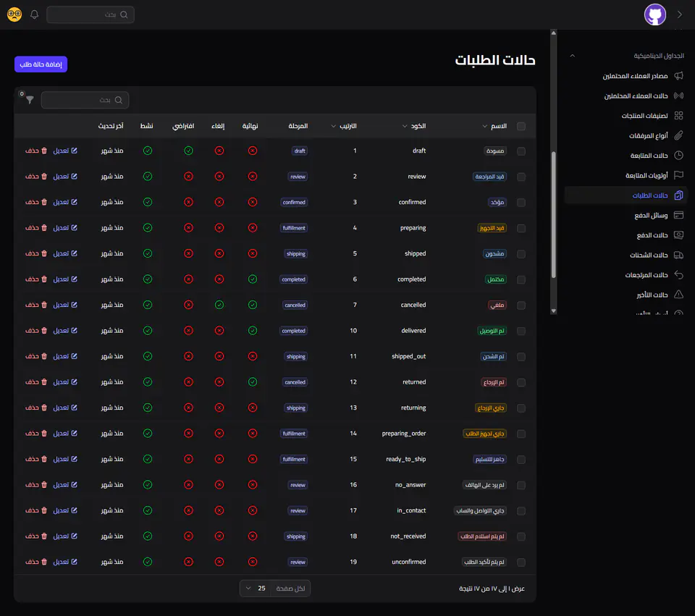Screen dimensions: 695x616
Task: Open the per-page 25 dropdown
Action: pos(275,588)
